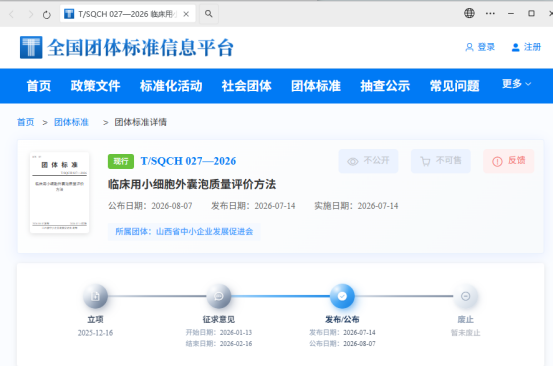
Task: Open the 标准化活动 navigation item
Action: click(x=171, y=86)
